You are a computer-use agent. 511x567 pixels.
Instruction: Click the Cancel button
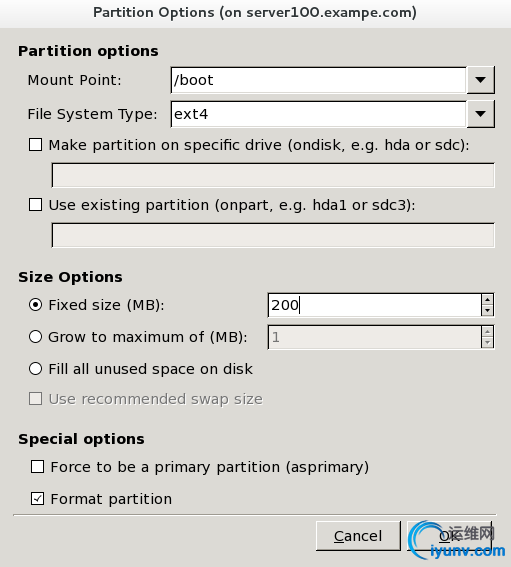(358, 536)
